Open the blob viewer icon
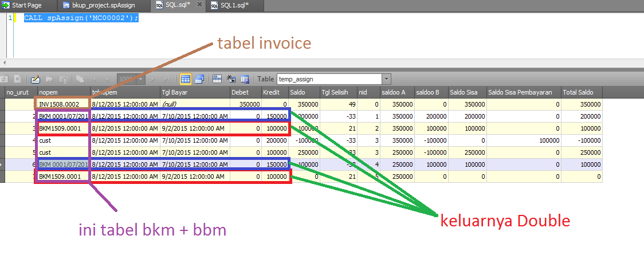Image resolution: width=644 pixels, height=255 pixels. (x=245, y=79)
